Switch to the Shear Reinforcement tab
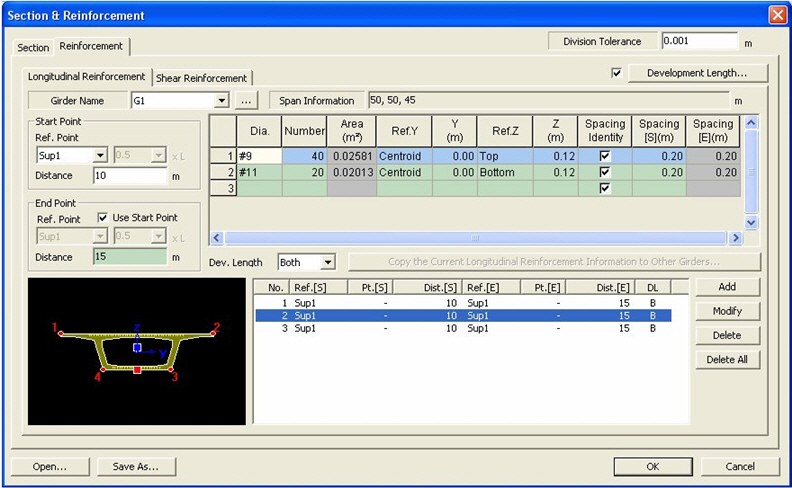792x488 pixels. 201,78
